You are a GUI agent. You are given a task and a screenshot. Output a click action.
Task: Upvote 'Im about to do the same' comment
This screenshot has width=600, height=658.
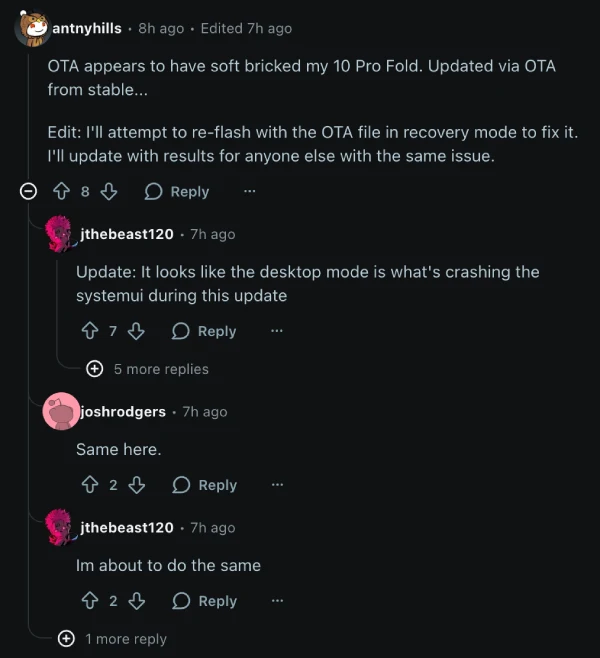click(x=90, y=601)
